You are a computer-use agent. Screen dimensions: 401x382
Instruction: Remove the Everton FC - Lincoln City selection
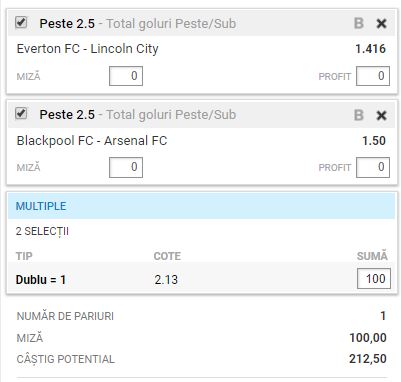click(381, 23)
